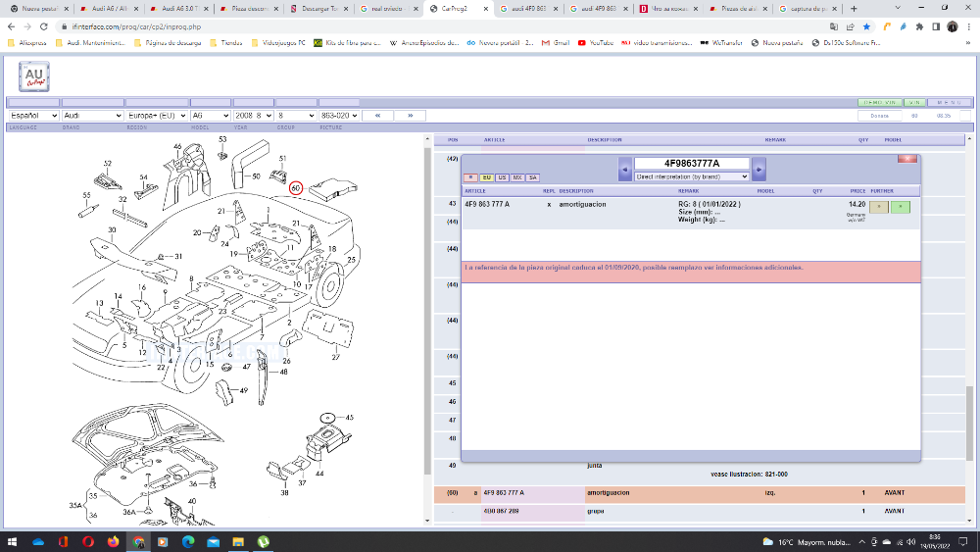Toggle the EU region filter

tap(486, 177)
